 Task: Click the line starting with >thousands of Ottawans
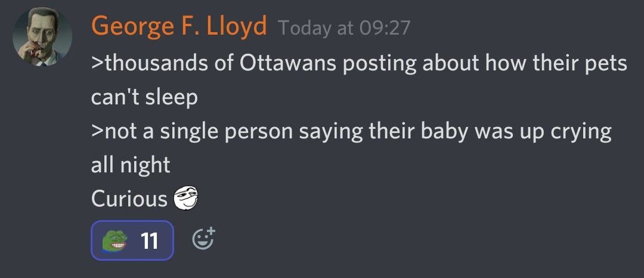click(360, 64)
